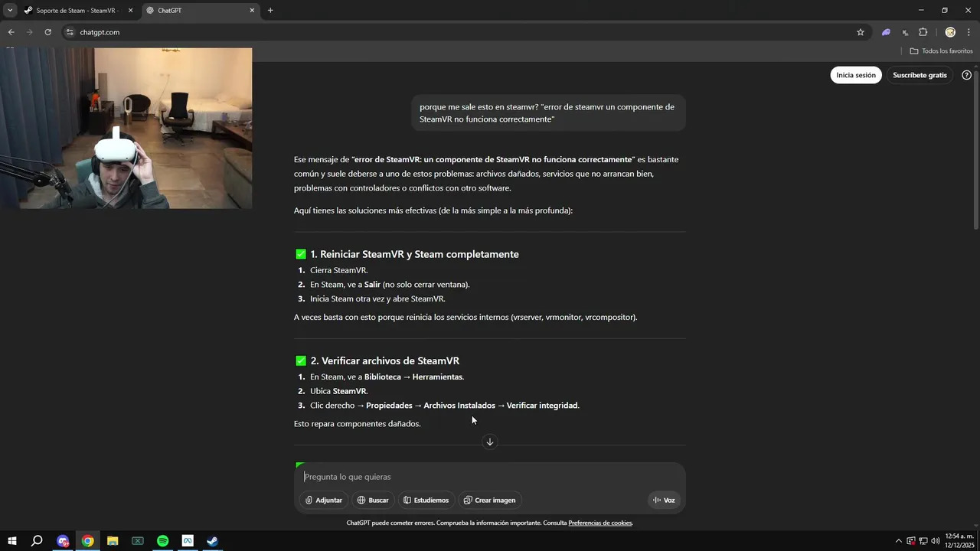This screenshot has width=980, height=551.
Task: Open Todos los favoritos bookmarks folder
Action: [942, 51]
